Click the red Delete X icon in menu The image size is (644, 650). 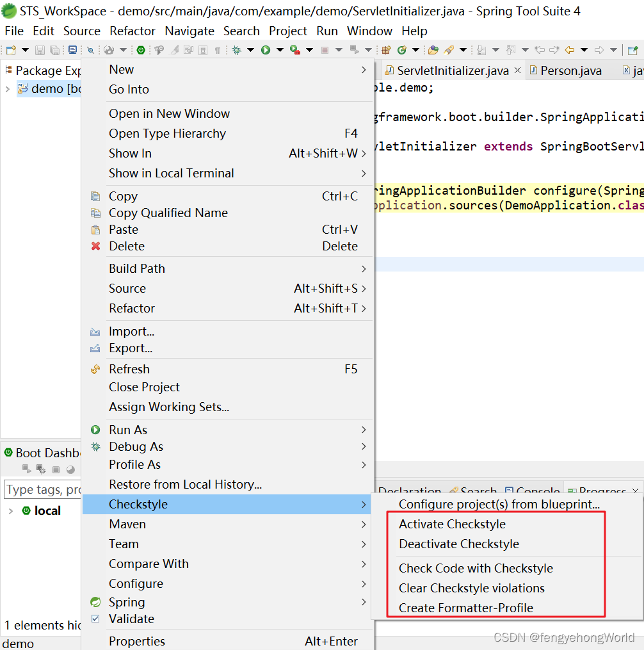(96, 247)
